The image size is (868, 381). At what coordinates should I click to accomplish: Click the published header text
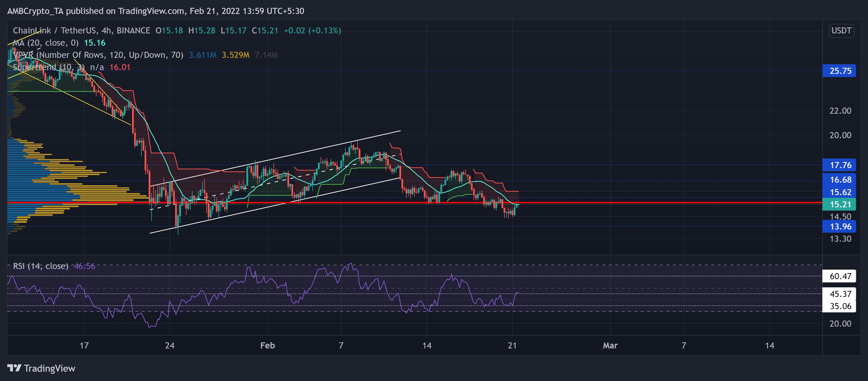[x=156, y=11]
